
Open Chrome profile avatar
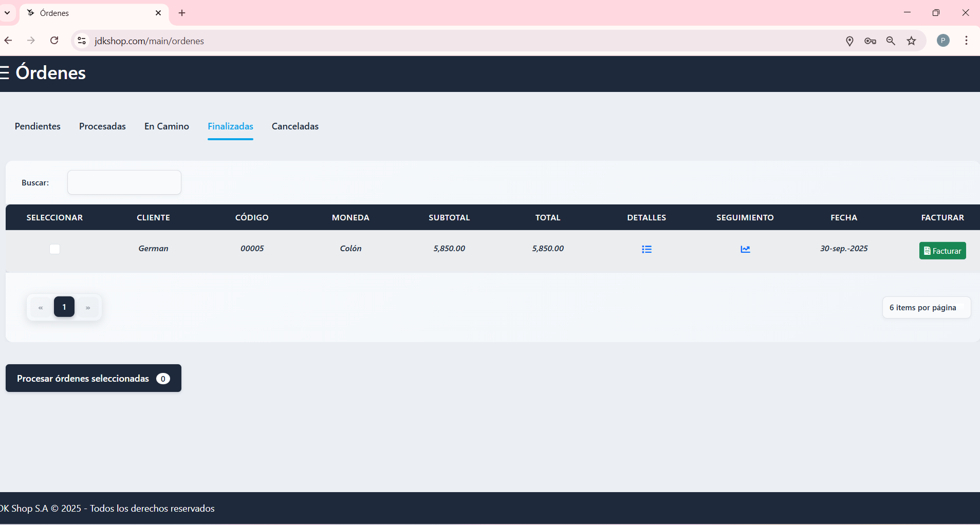pos(943,41)
